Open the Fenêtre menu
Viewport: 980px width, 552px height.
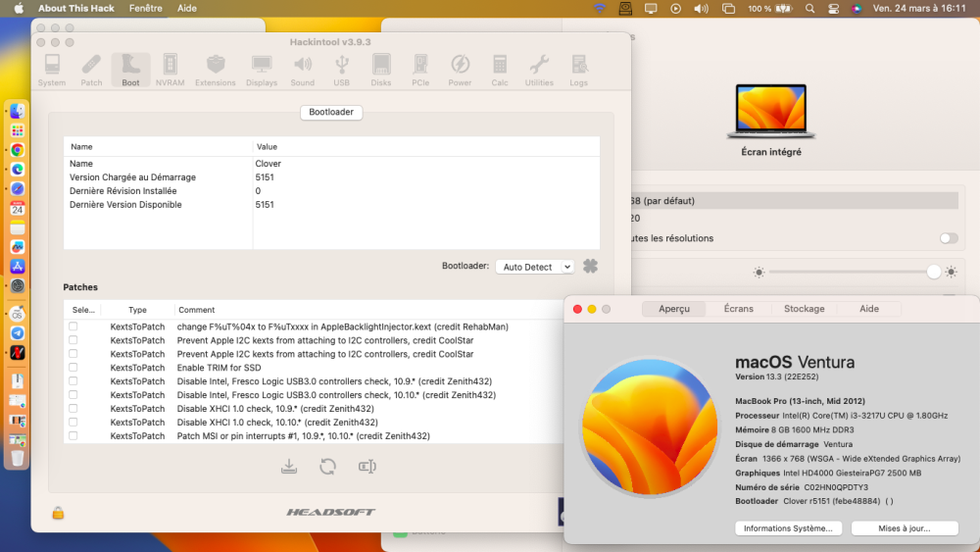pos(146,9)
